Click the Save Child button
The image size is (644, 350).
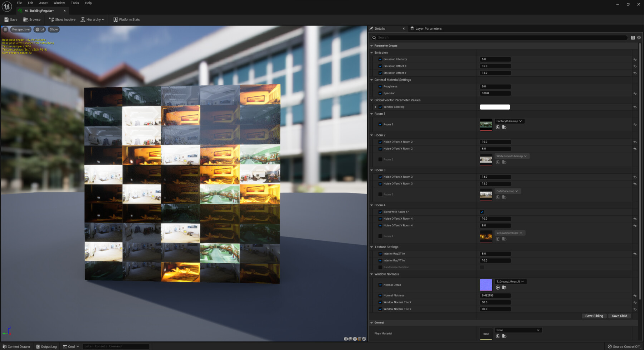pos(619,316)
